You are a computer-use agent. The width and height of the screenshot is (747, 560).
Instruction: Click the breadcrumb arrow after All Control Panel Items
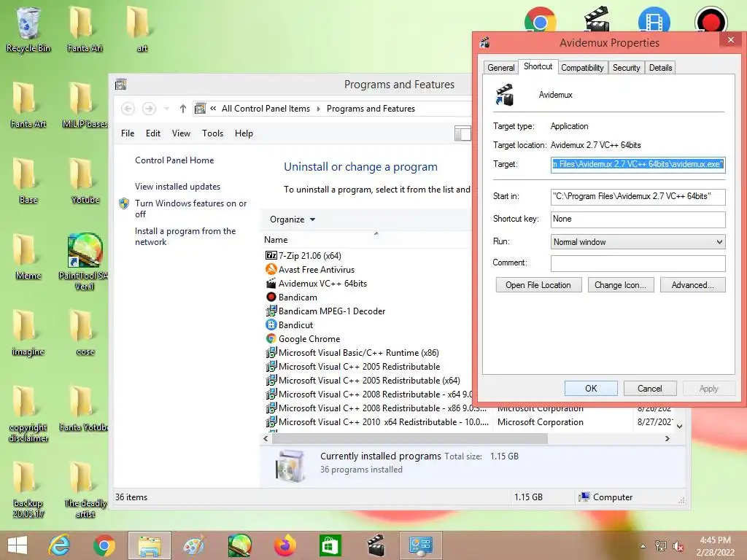[318, 109]
